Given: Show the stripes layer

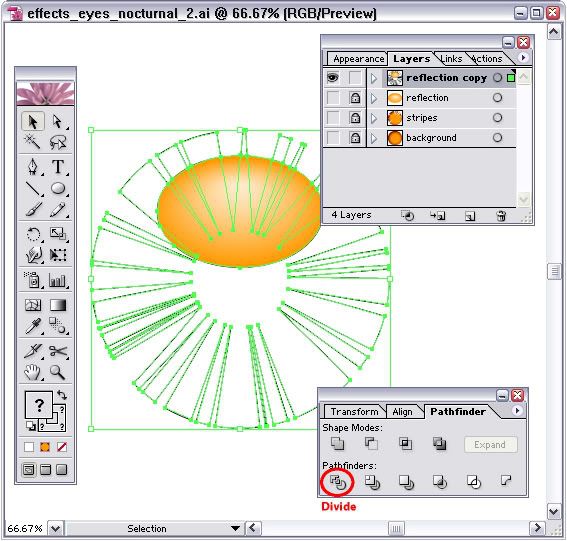Looking at the screenshot, I should pos(333,118).
